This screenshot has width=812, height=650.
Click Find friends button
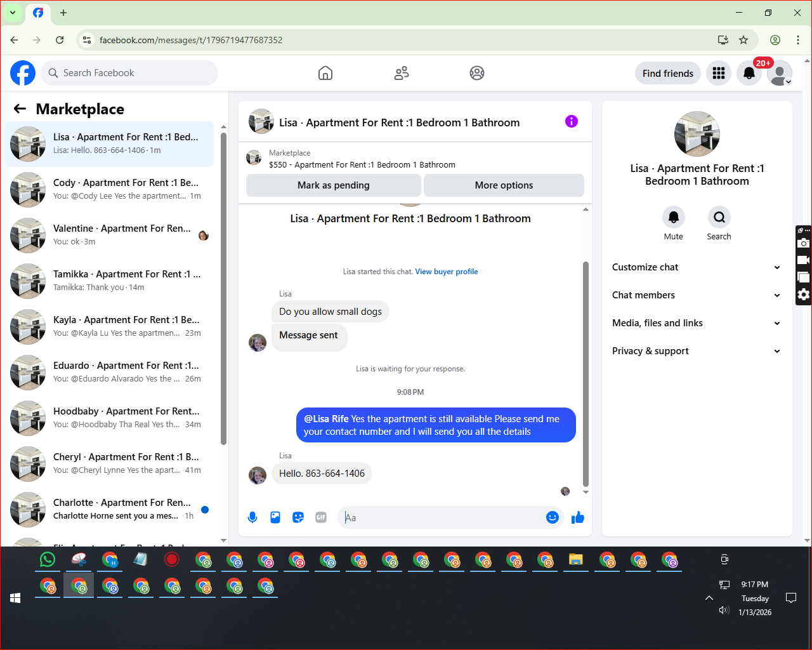668,73
